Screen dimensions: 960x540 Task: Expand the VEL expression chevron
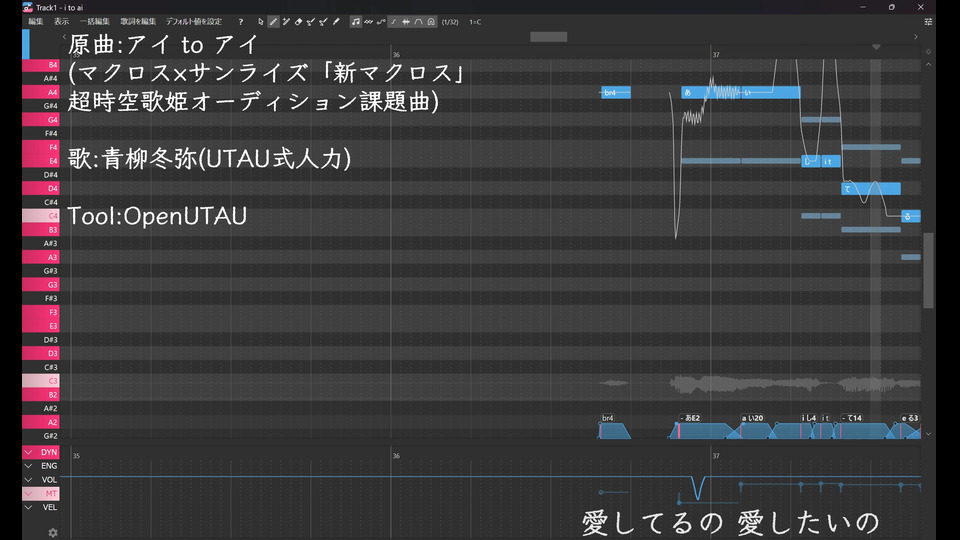click(28, 508)
